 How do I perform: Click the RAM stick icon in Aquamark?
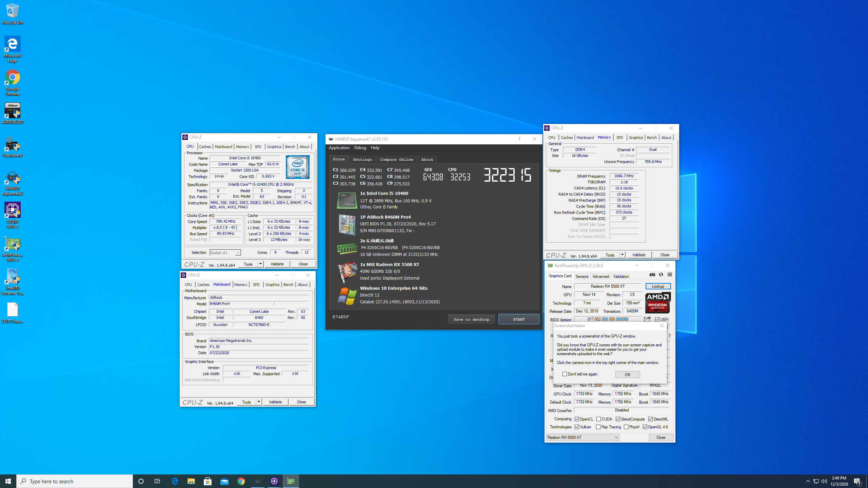[x=347, y=248]
